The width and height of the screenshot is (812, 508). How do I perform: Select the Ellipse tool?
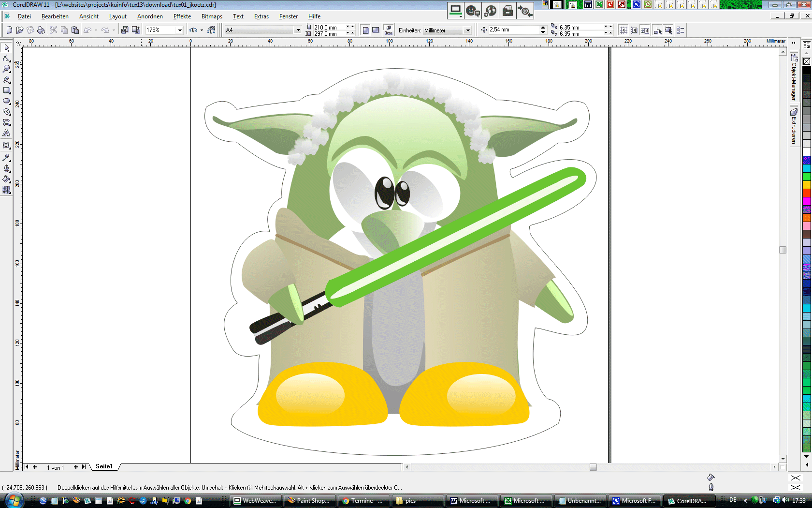pos(7,101)
